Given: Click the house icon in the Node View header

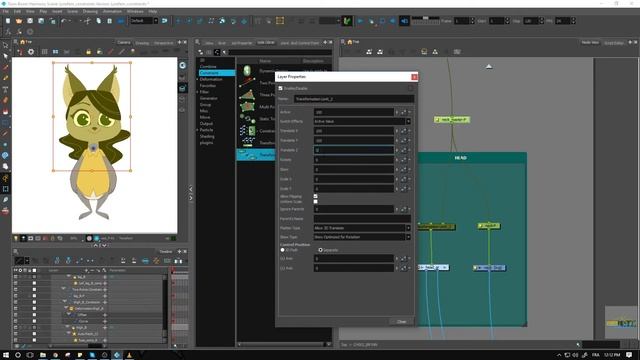Looking at the screenshot, I should tap(349, 42).
